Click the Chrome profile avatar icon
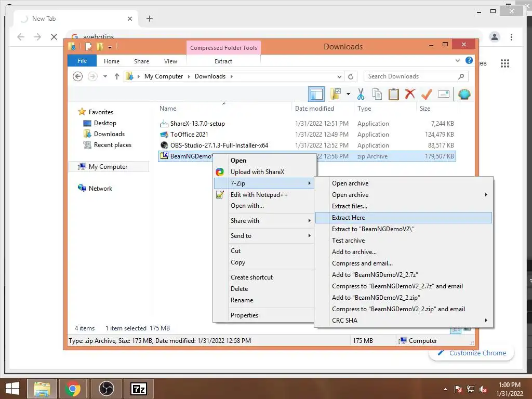Screen dimensions: 532x399 [495, 37]
